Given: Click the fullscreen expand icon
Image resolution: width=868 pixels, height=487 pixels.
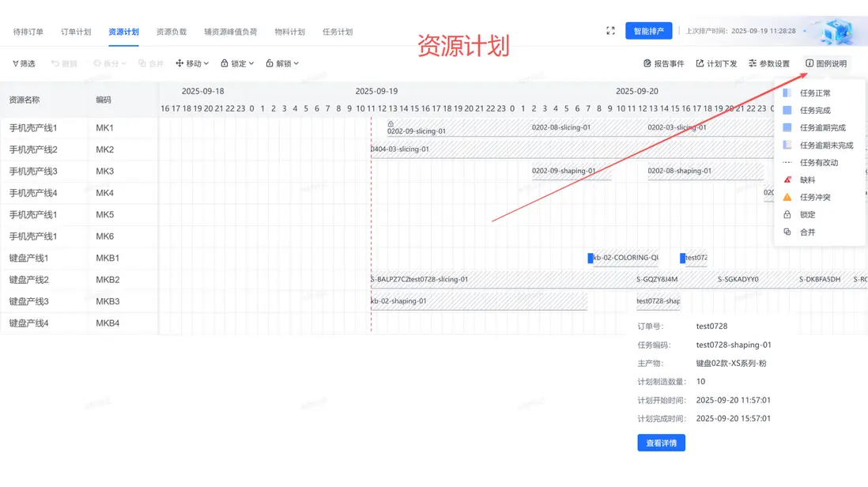Looking at the screenshot, I should pos(610,30).
